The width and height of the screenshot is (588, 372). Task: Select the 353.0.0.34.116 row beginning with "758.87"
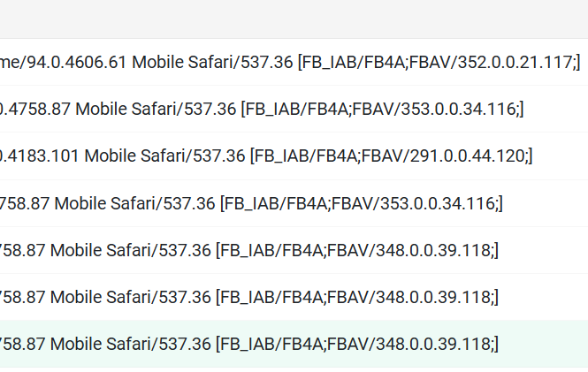pyautogui.click(x=294, y=203)
